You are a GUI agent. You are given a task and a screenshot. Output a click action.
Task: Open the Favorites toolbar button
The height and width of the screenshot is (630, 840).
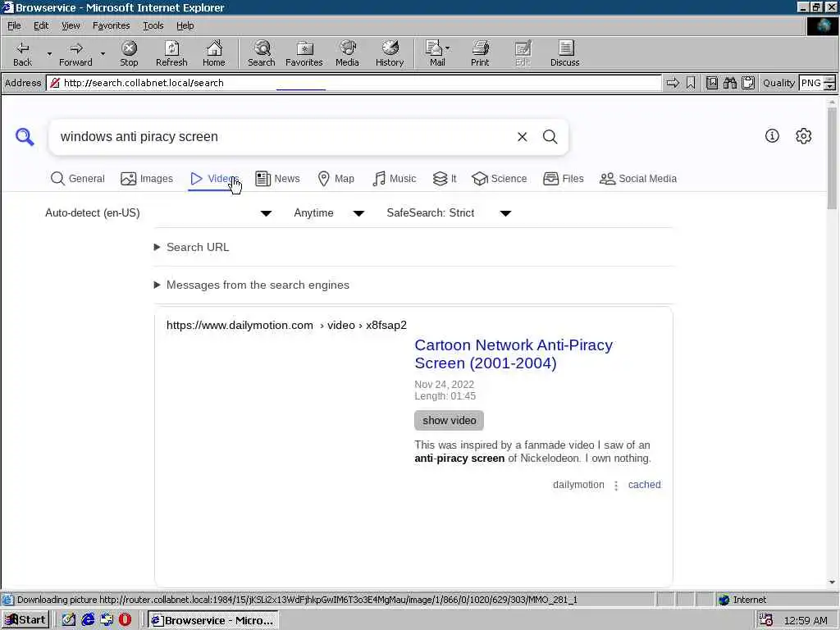tap(304, 53)
